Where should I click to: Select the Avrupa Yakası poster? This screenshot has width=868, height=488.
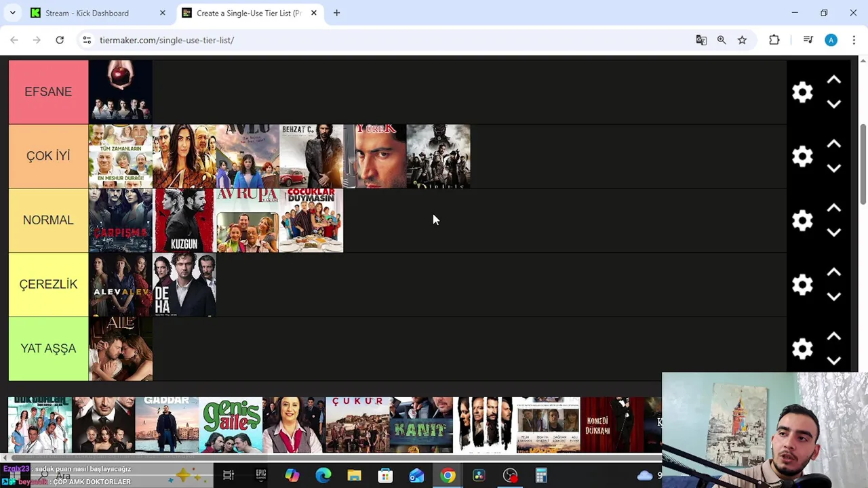[248, 220]
